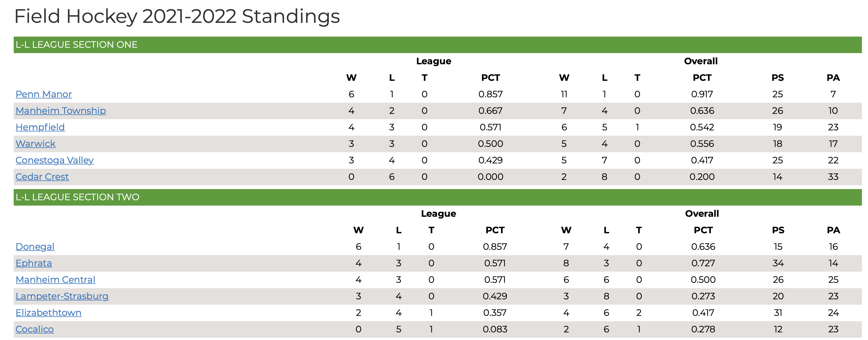Open the Elizabethtown link
Screen dimensions: 868x340
pyautogui.click(x=49, y=313)
